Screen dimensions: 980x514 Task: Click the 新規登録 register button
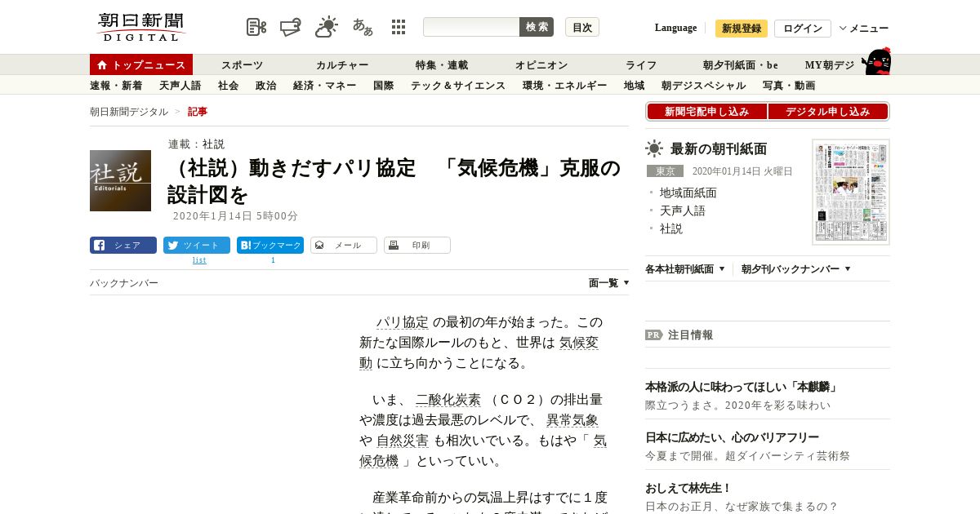tap(742, 29)
